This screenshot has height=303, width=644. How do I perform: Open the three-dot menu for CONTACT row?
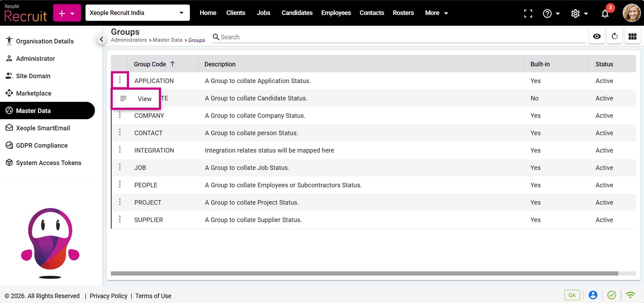120,133
